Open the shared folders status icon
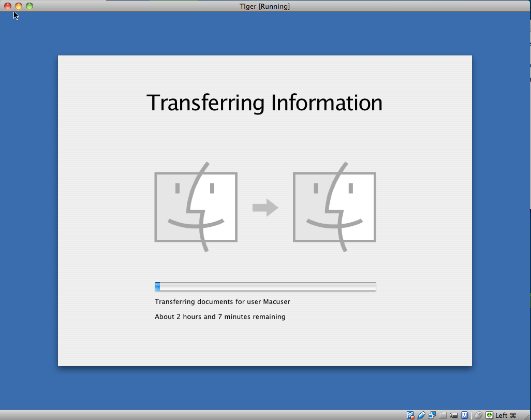 pos(443,415)
